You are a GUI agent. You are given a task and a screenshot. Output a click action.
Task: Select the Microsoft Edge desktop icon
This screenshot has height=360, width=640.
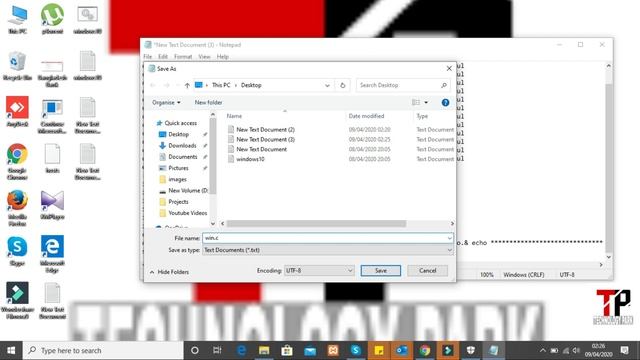click(52, 254)
